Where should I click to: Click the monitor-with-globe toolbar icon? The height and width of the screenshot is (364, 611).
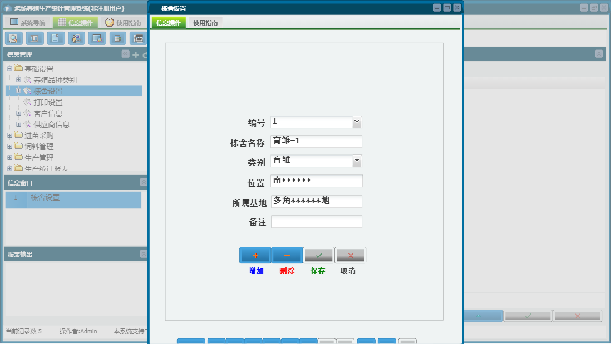click(x=97, y=38)
